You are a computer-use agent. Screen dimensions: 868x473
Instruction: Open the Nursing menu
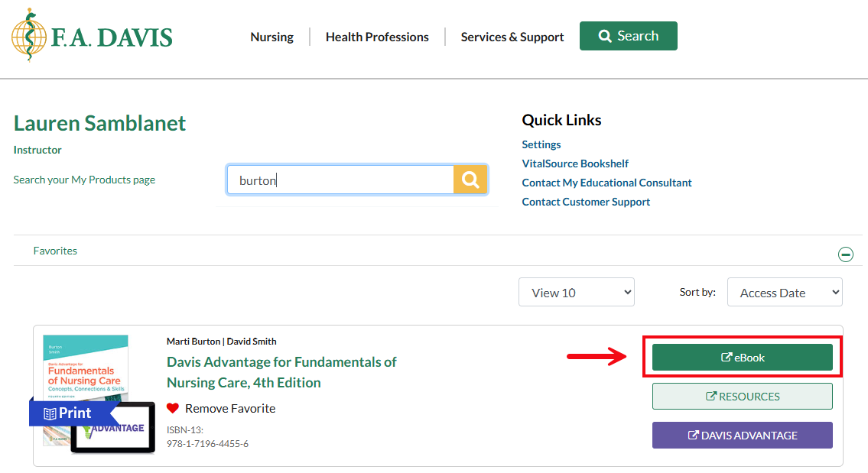(x=271, y=37)
